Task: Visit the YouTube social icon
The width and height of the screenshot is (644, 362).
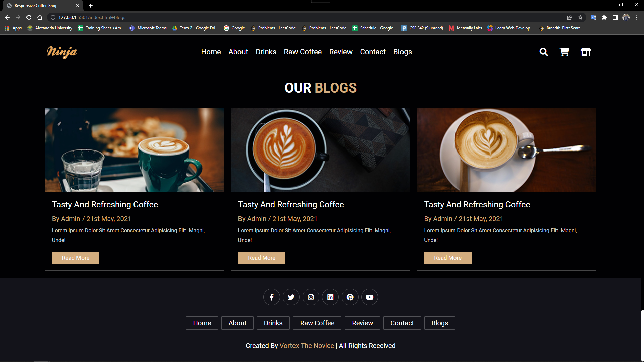Action: tap(369, 297)
